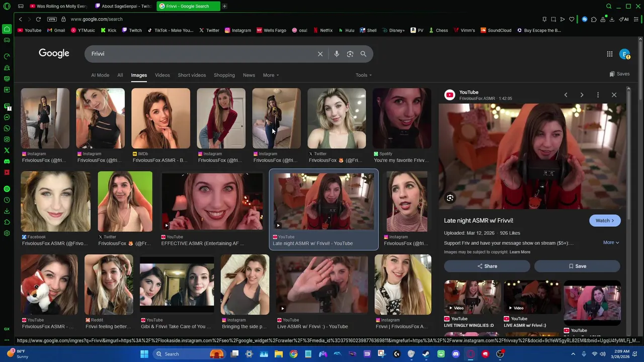Viewport: 644px width, 362px height.
Task: Switch to the Short videos tab
Action: [192, 75]
